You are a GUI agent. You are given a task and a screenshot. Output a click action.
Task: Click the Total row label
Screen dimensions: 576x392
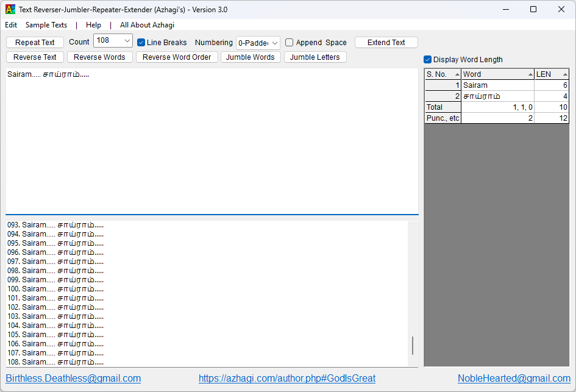tap(443, 107)
